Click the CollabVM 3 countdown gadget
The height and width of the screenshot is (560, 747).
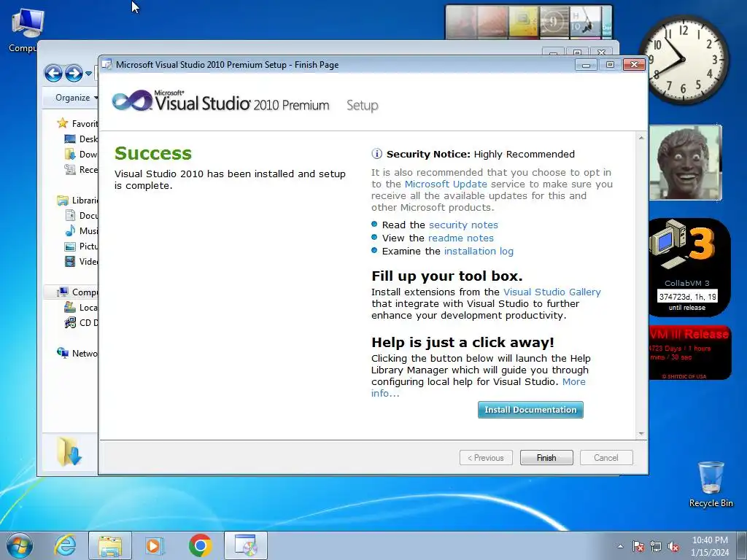pos(689,268)
